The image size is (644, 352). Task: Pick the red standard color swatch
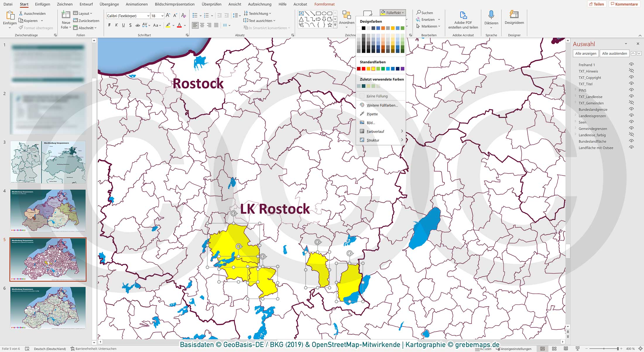coord(364,69)
